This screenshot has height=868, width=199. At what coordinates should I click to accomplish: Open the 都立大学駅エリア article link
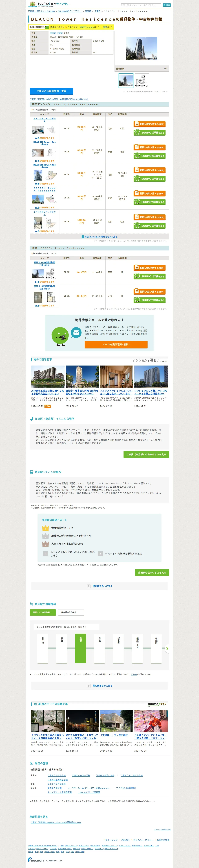[151, 737]
